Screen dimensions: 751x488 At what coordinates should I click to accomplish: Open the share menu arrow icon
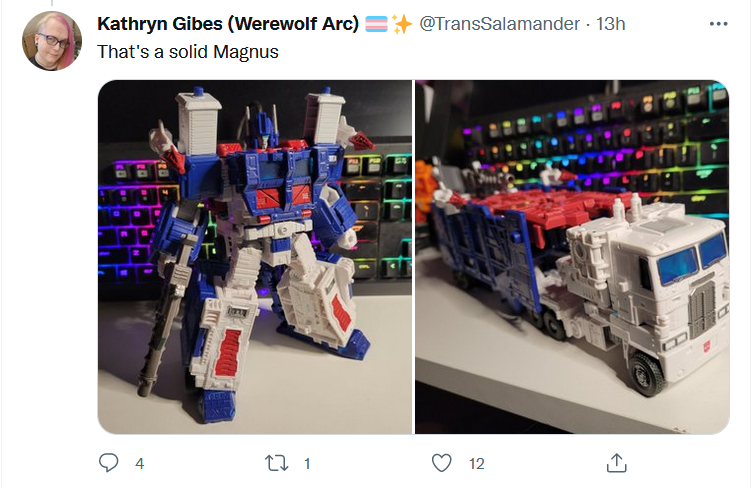[616, 463]
